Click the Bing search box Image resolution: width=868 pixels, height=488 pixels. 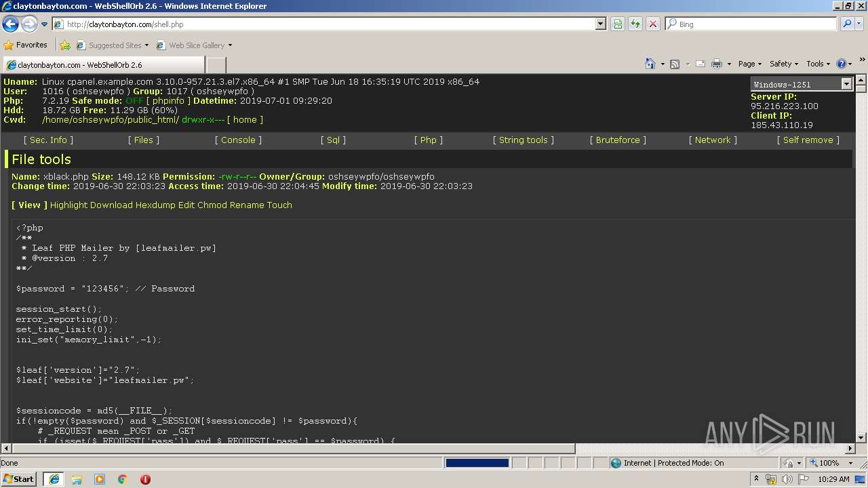click(x=751, y=24)
